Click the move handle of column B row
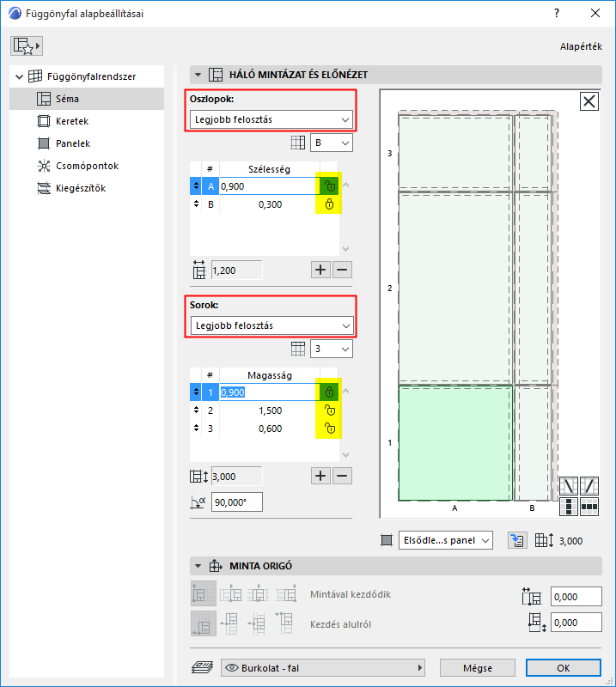616x687 pixels. click(196, 204)
